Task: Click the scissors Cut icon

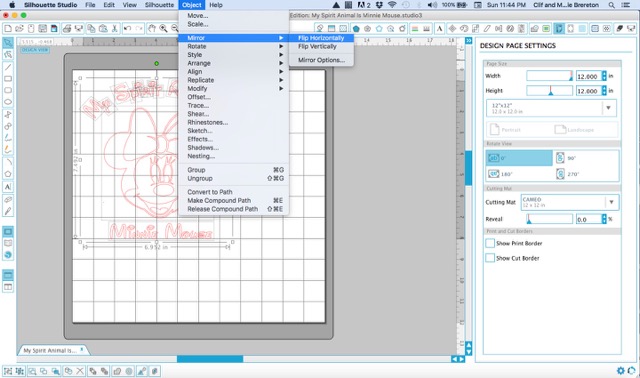Action: (x=115, y=28)
